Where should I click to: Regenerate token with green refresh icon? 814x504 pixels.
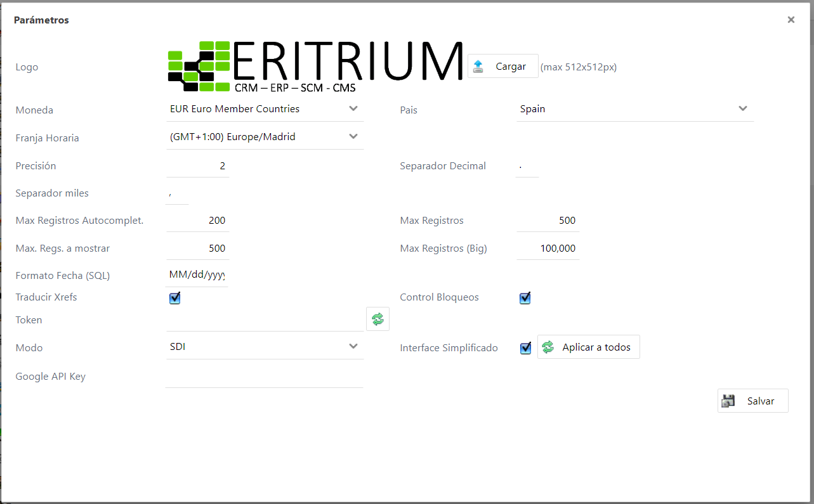pyautogui.click(x=377, y=319)
